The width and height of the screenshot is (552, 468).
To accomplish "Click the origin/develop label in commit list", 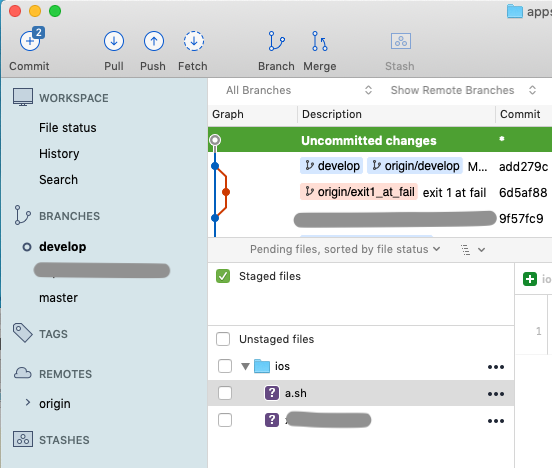I will point(415,166).
